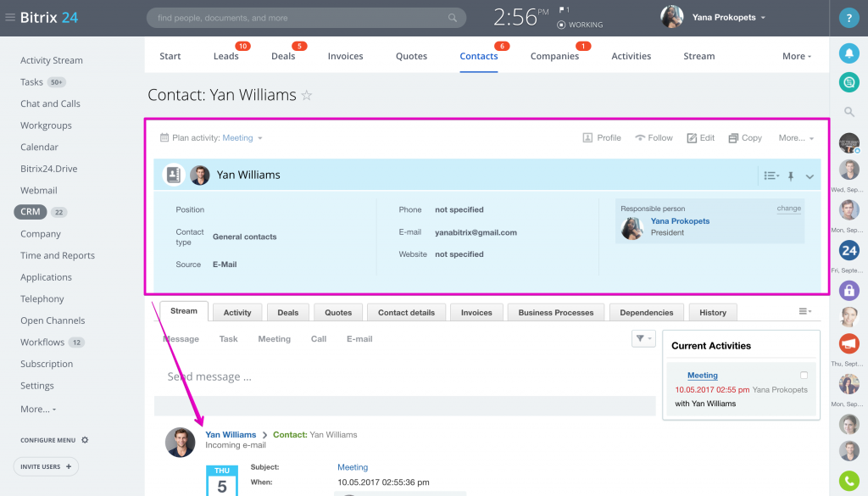
Task: Switch to the Contact details tab
Action: tap(406, 312)
